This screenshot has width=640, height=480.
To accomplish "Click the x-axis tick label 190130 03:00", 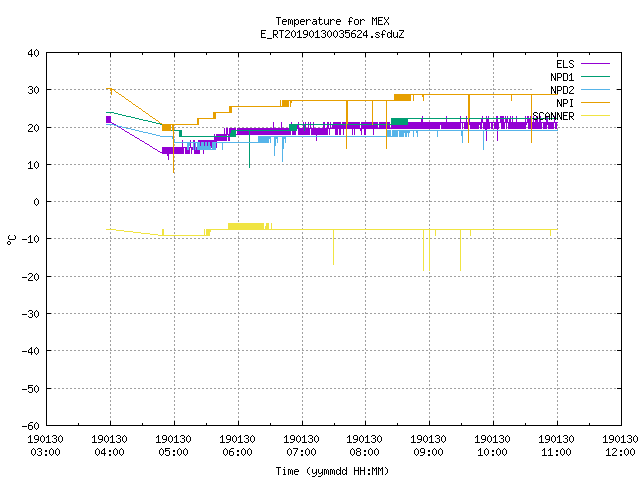I will pyautogui.click(x=45, y=446).
